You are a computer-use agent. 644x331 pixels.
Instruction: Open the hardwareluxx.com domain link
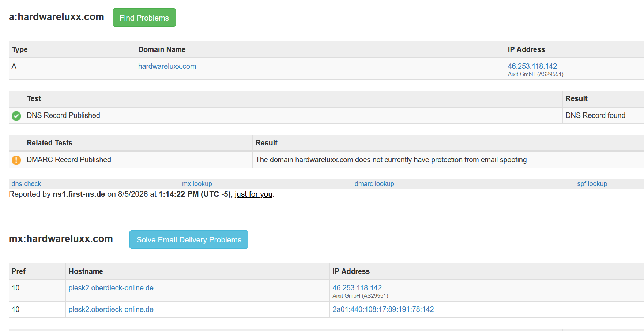[167, 66]
